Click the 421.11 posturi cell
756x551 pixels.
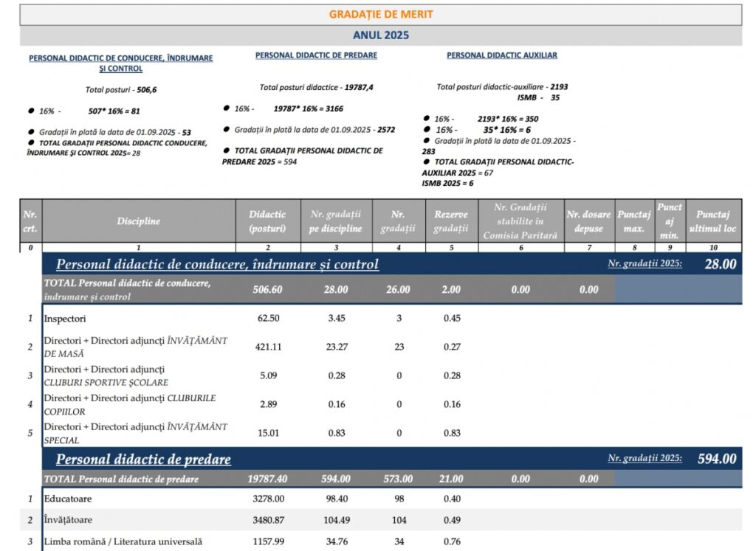click(268, 347)
